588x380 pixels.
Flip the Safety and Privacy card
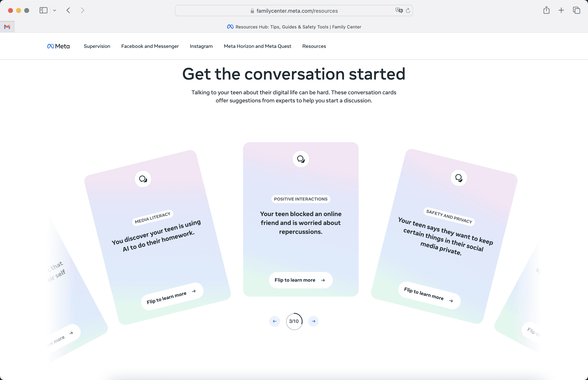(x=429, y=295)
